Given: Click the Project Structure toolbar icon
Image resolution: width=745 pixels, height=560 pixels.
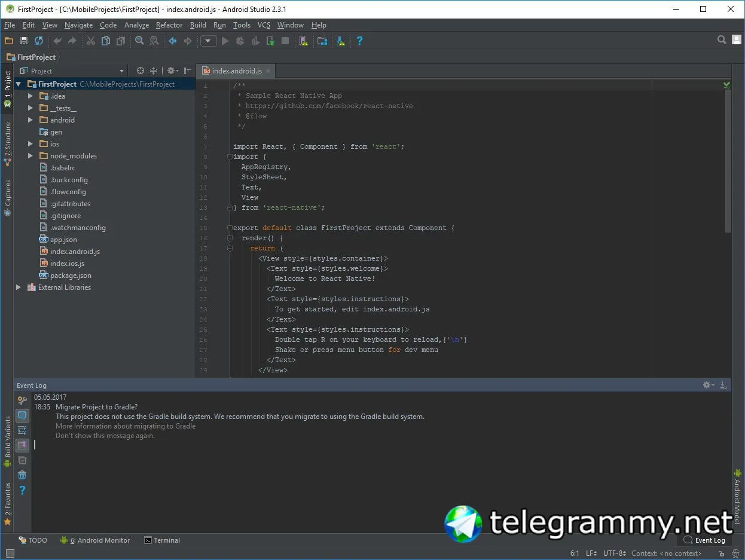Looking at the screenshot, I should coord(322,41).
